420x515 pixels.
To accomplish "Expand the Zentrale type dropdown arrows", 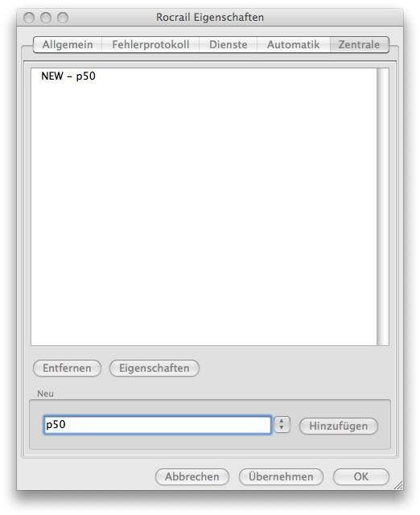I will [x=282, y=425].
